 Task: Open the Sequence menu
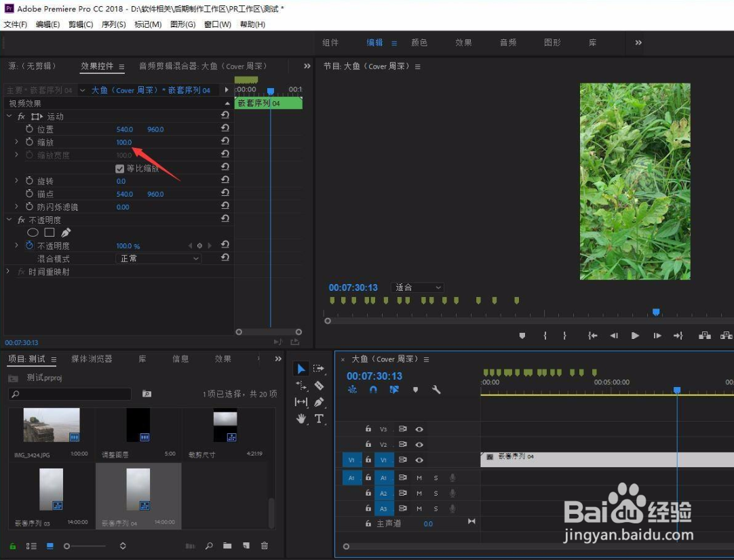113,24
